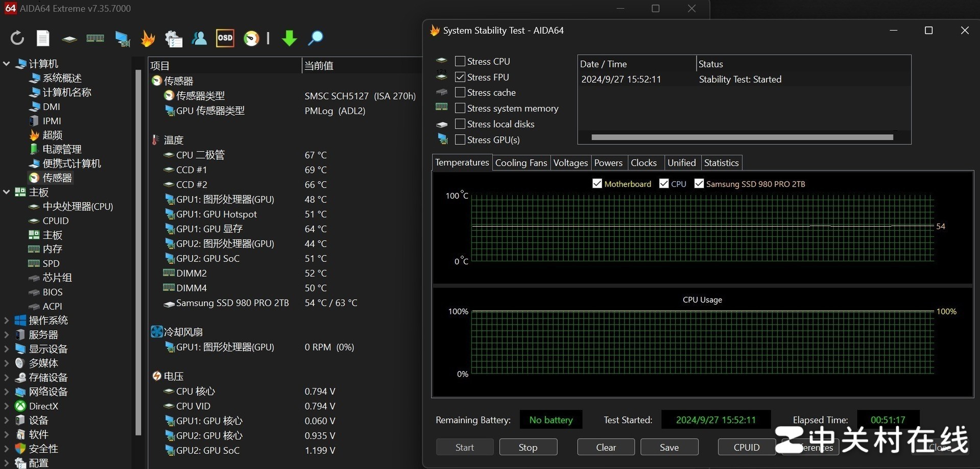Click the navigation tree vertical scrollbar
Screen dimensions: 980x469
pos(138,253)
